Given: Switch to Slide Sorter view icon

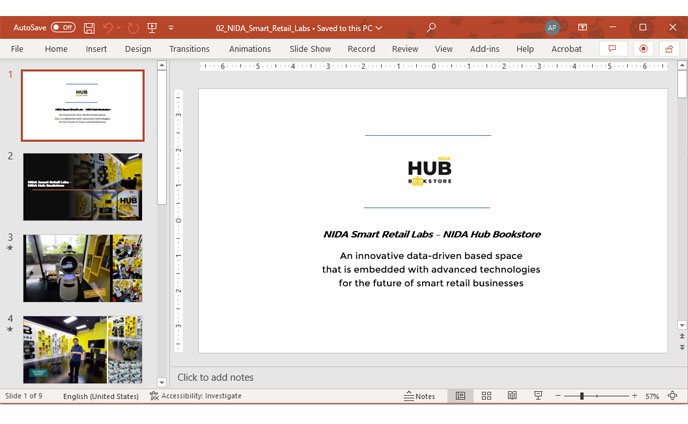Looking at the screenshot, I should [x=486, y=396].
